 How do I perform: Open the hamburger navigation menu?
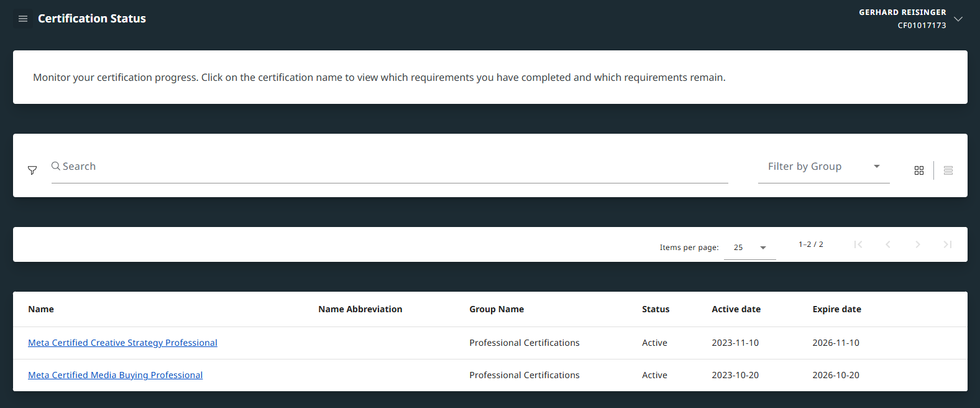[x=23, y=19]
